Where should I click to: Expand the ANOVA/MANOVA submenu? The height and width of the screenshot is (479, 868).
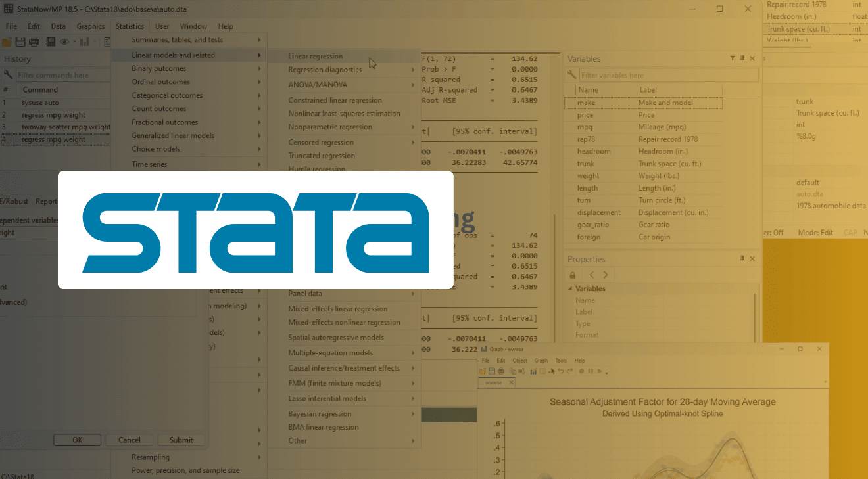(413, 85)
